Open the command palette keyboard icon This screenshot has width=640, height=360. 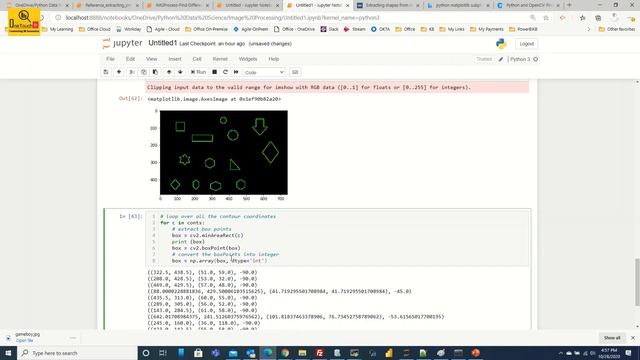pyautogui.click(x=295, y=72)
